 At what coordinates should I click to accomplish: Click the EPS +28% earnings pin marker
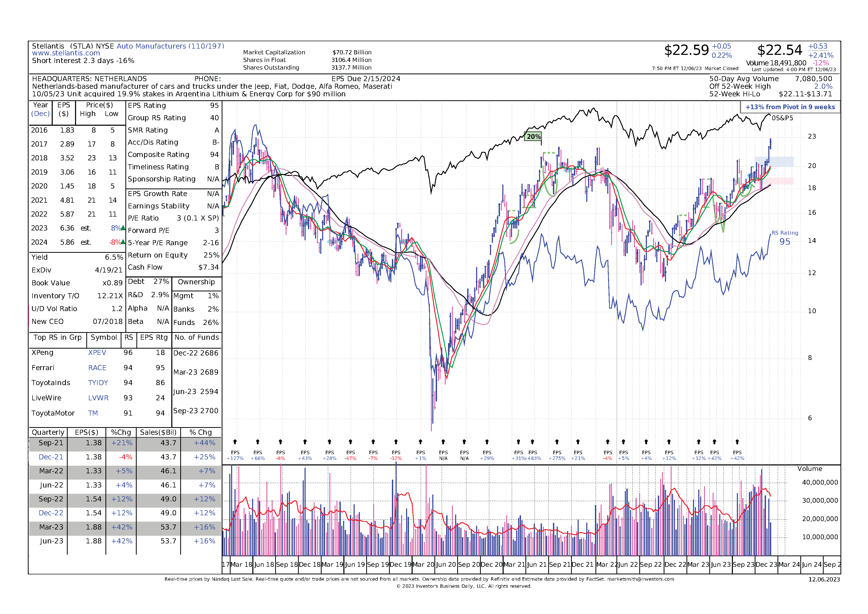pos(330,442)
